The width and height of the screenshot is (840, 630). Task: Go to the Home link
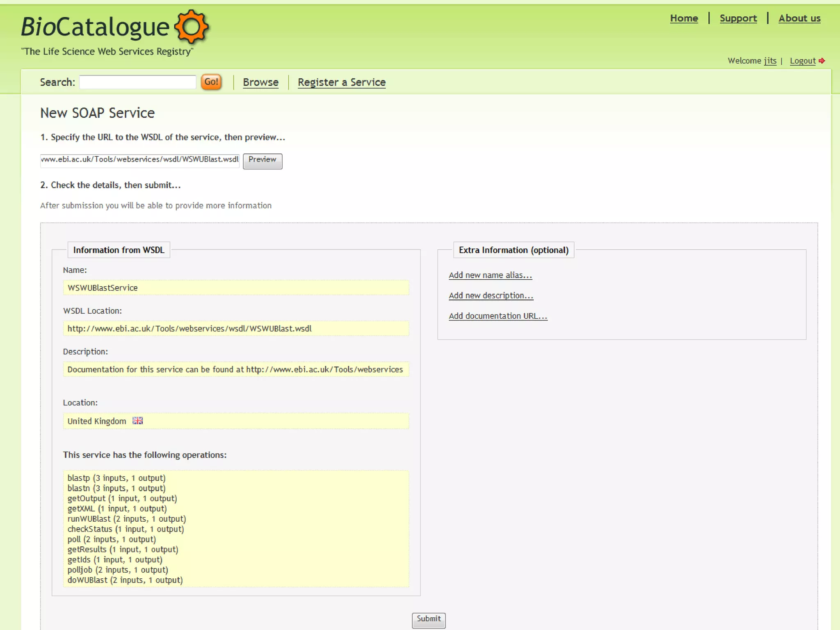[684, 18]
